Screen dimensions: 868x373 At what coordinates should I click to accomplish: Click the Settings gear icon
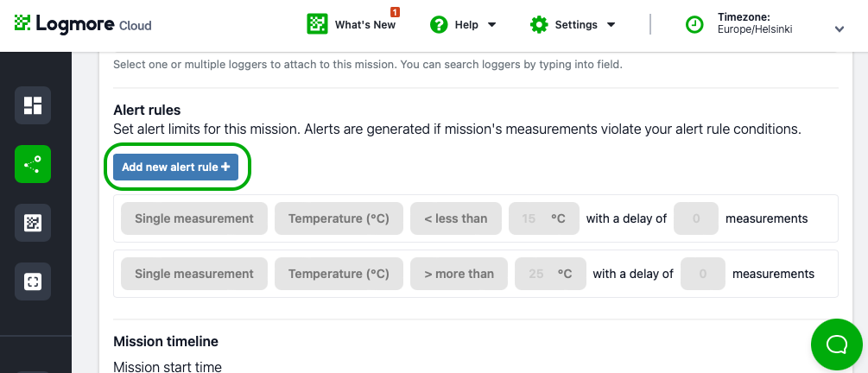point(539,25)
